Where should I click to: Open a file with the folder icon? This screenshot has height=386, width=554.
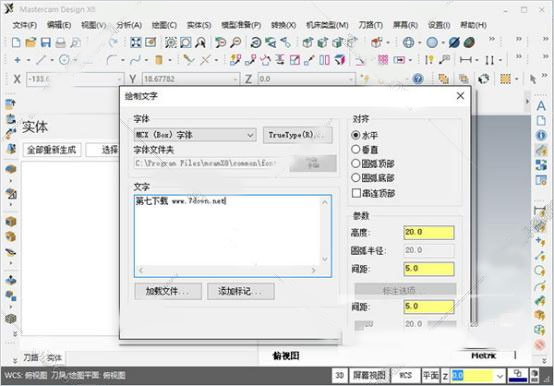click(x=31, y=42)
